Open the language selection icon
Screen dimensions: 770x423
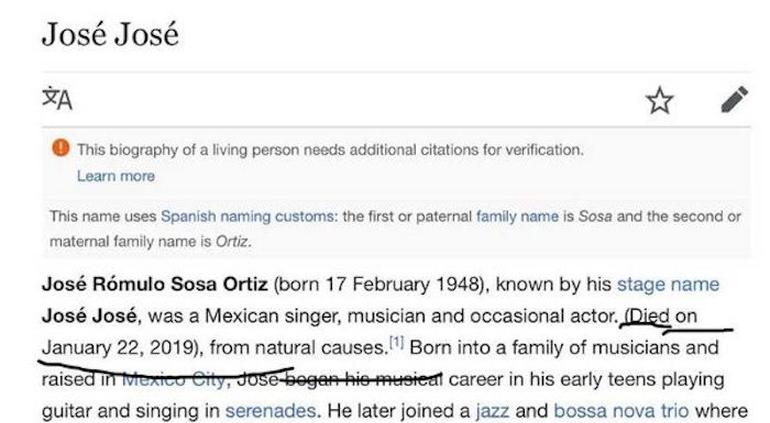57,99
